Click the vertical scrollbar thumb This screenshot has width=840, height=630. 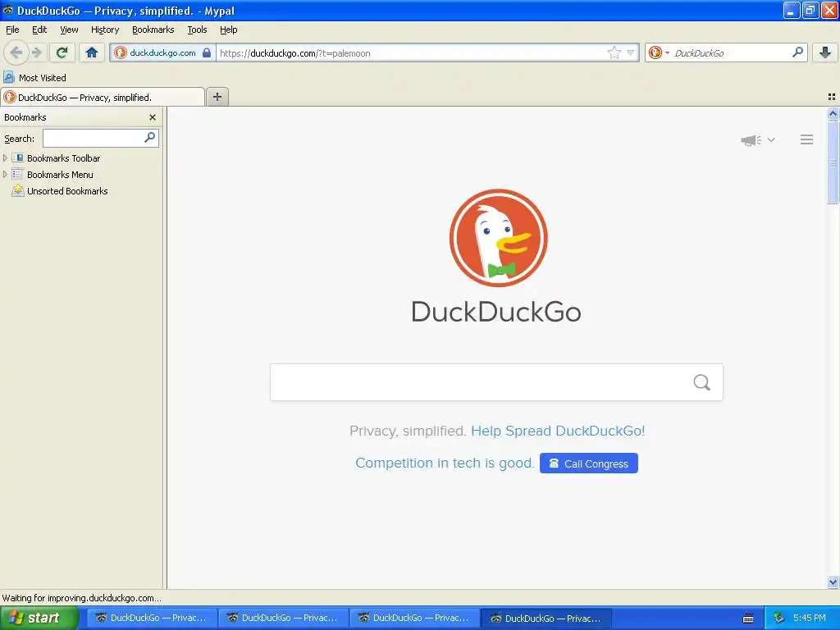point(833,162)
